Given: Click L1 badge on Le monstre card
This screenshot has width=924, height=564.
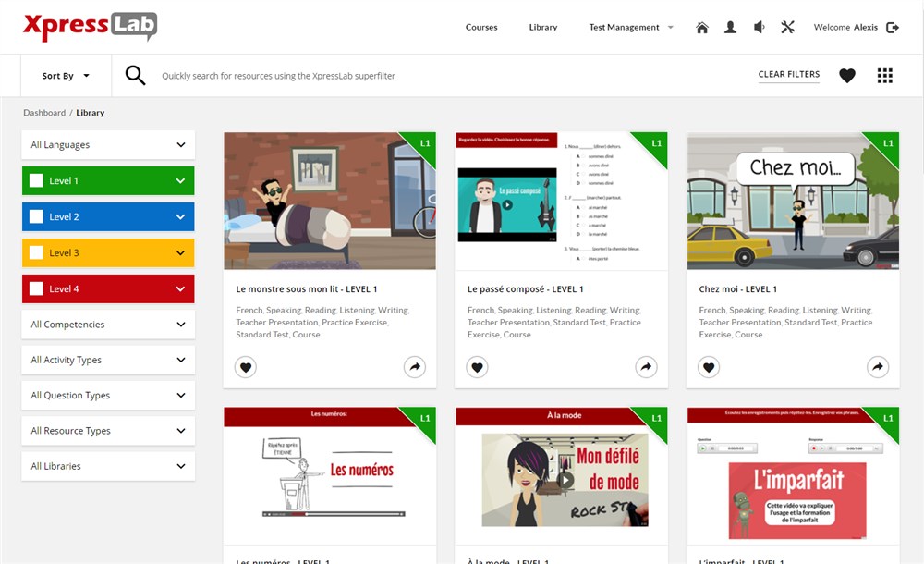Looking at the screenshot, I should click(x=424, y=143).
